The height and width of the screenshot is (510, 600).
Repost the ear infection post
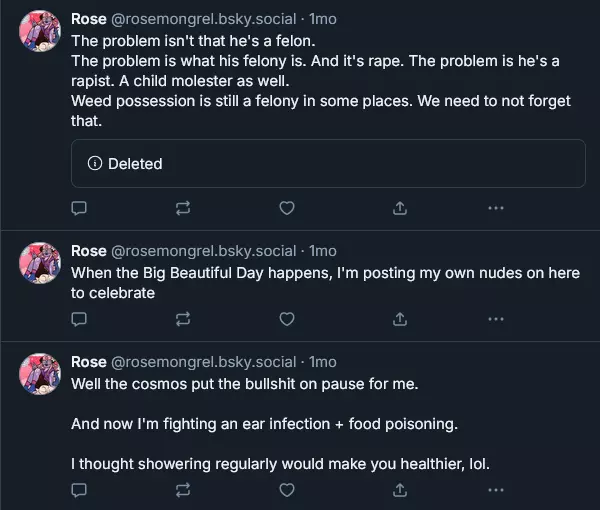coord(183,490)
